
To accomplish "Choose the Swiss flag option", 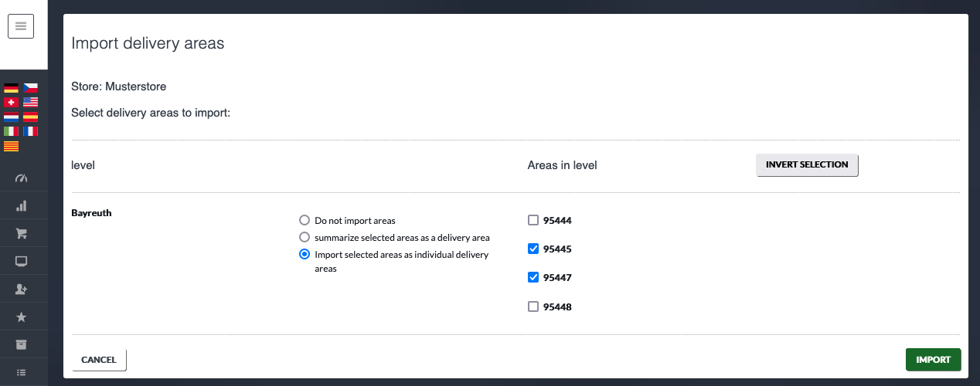I will 11,102.
